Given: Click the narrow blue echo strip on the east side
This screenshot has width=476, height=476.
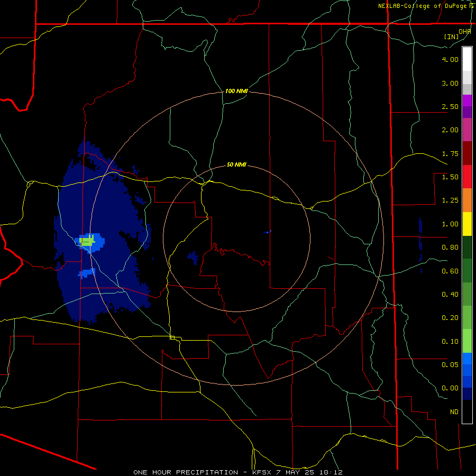Looking at the screenshot, I should click(x=420, y=244).
